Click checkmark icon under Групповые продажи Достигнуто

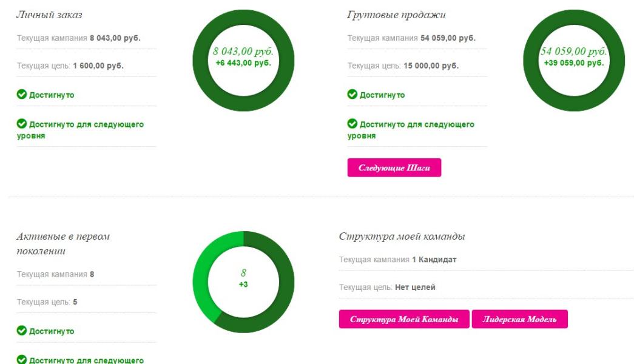[352, 95]
